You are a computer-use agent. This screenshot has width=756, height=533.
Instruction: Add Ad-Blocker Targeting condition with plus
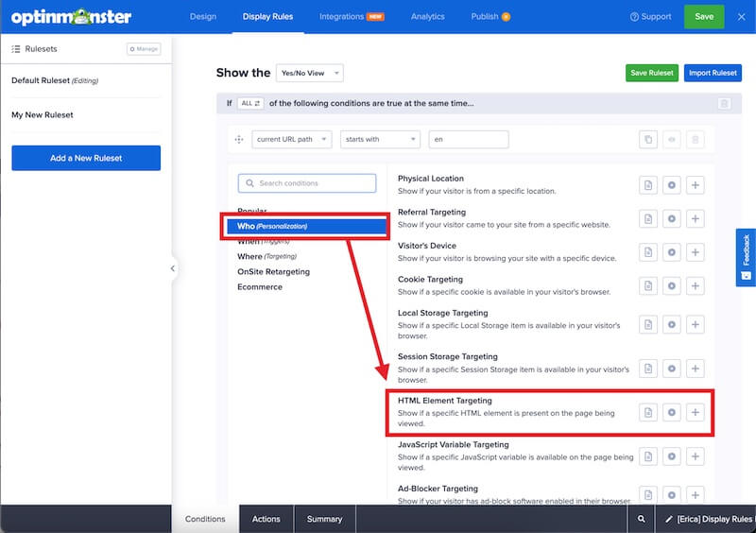click(696, 495)
